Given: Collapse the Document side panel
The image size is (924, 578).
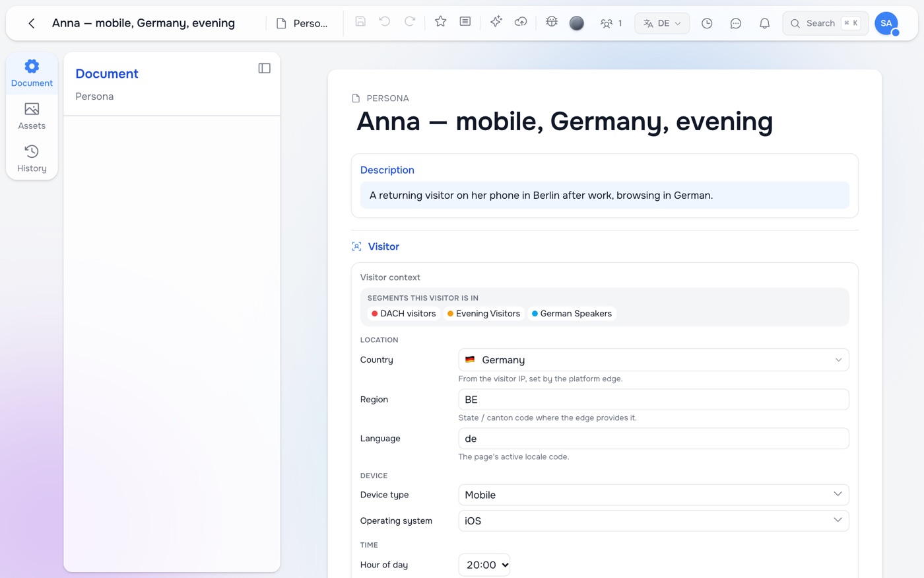Looking at the screenshot, I should point(265,68).
